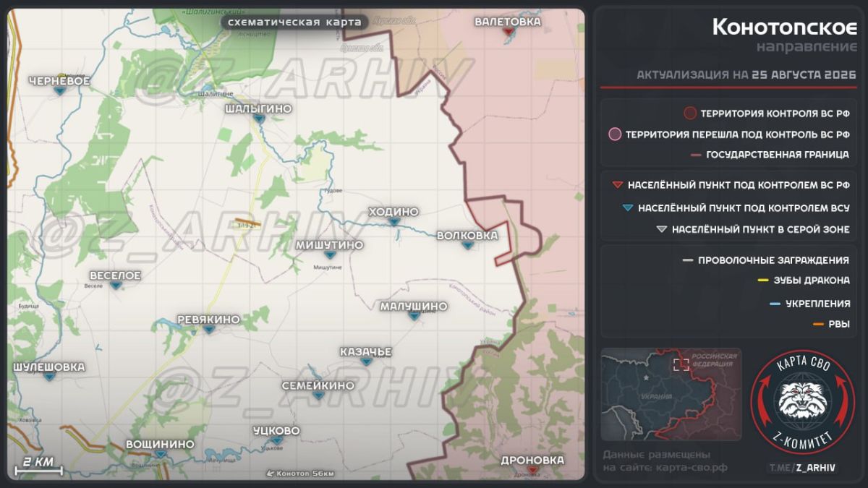Open the T.ME/Z_ARHIV Telegram link

point(801,468)
